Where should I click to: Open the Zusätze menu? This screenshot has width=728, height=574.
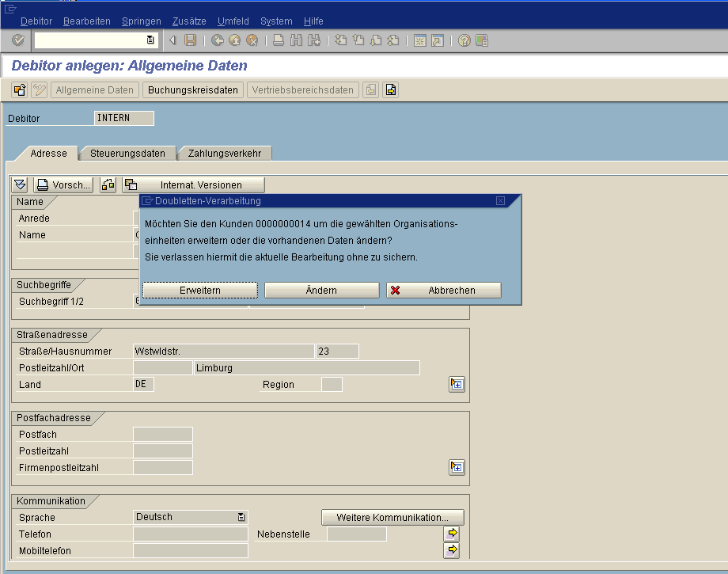pos(189,21)
